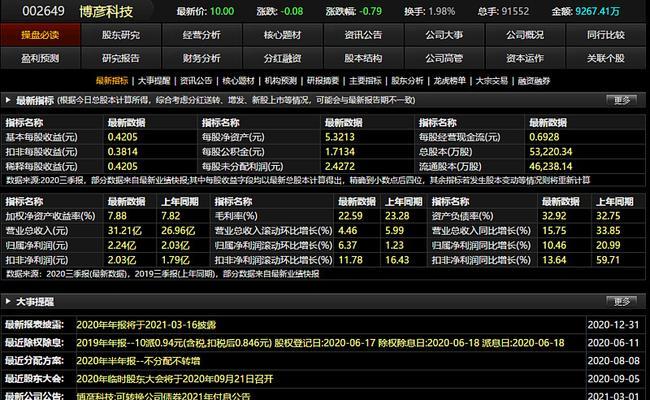This screenshot has width=650, height=400.
Task: Open 资本运作 tab
Action: (525, 58)
